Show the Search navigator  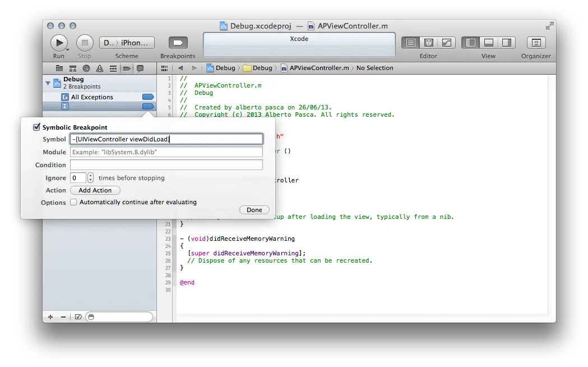[x=86, y=68]
